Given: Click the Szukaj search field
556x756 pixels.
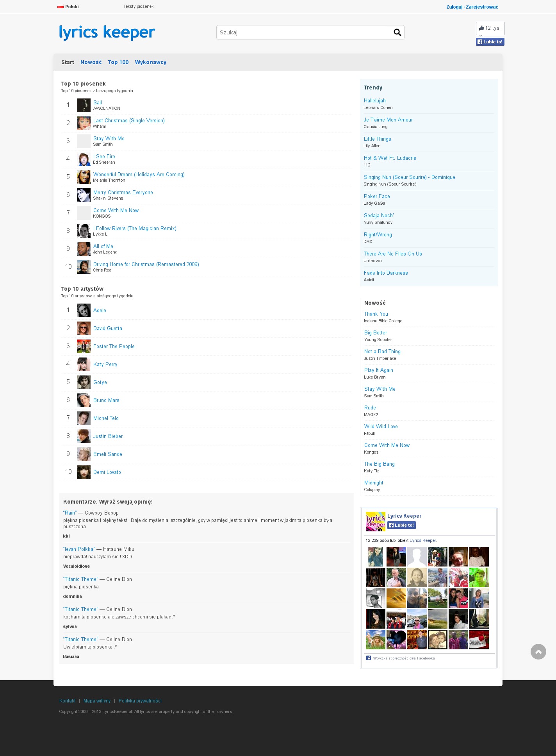Looking at the screenshot, I should [305, 32].
